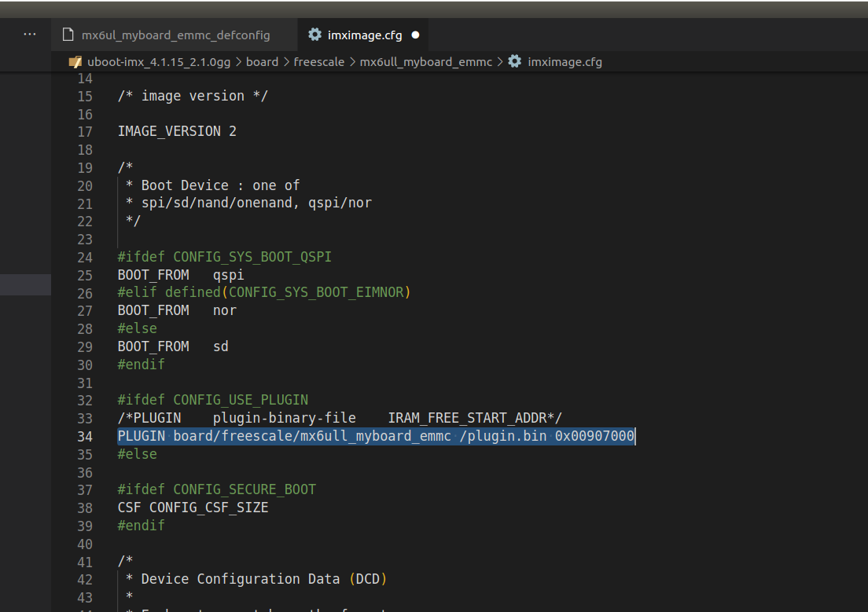Place cursor on 'IMAGE_VERSION 2'

[177, 131]
